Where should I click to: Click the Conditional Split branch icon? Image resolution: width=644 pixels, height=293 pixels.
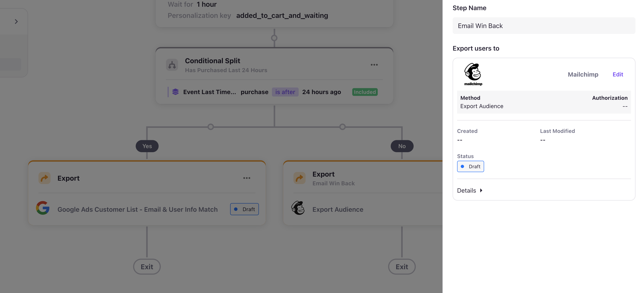tap(172, 65)
